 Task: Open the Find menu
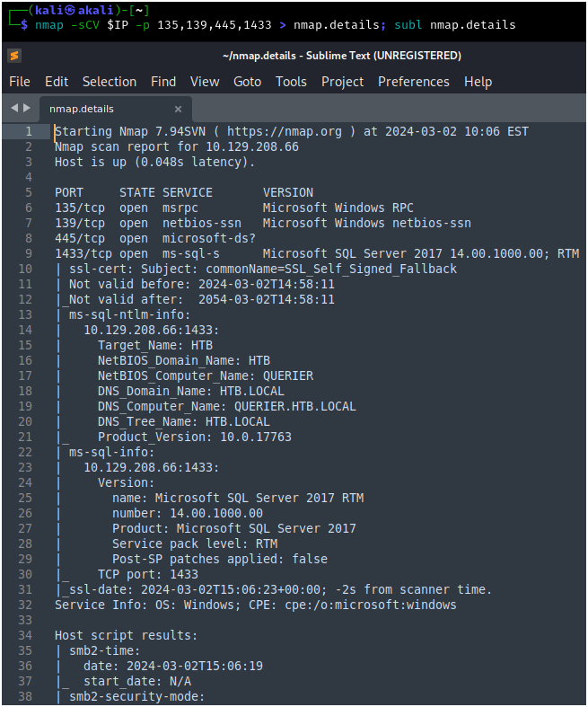click(163, 82)
